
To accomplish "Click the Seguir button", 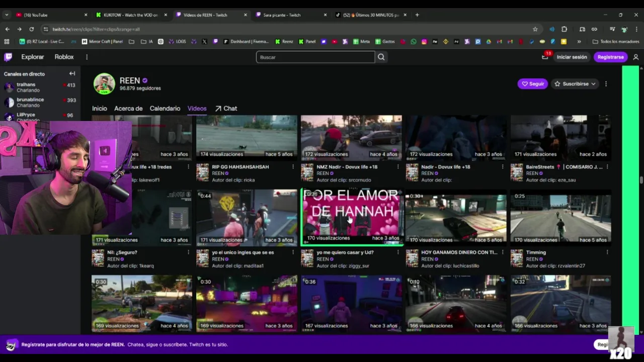I will click(x=533, y=84).
